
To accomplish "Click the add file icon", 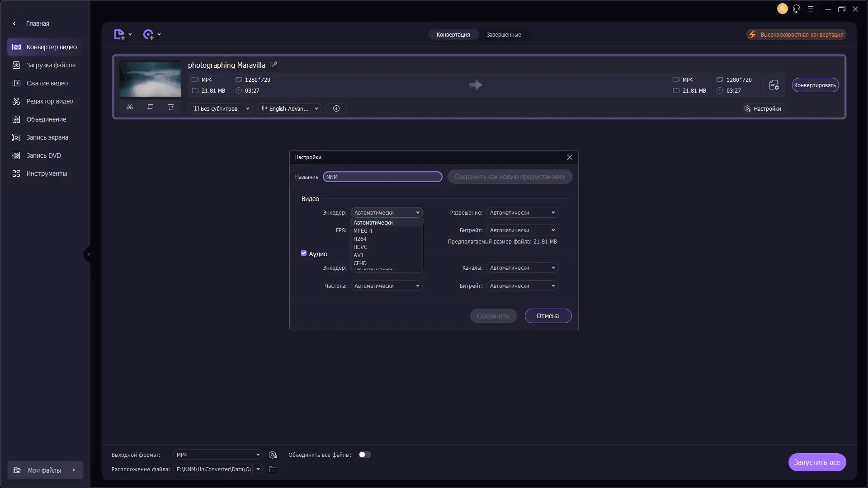I will pos(119,35).
